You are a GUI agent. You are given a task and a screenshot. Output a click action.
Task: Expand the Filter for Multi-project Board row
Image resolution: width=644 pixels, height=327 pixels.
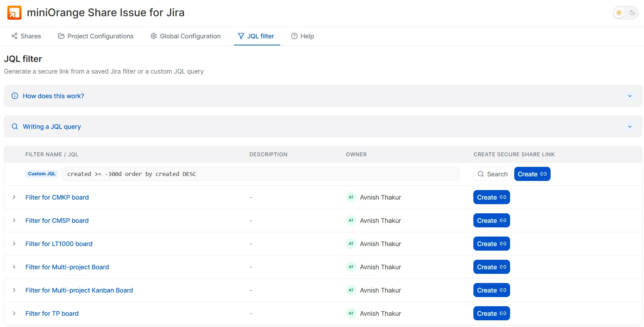(14, 267)
